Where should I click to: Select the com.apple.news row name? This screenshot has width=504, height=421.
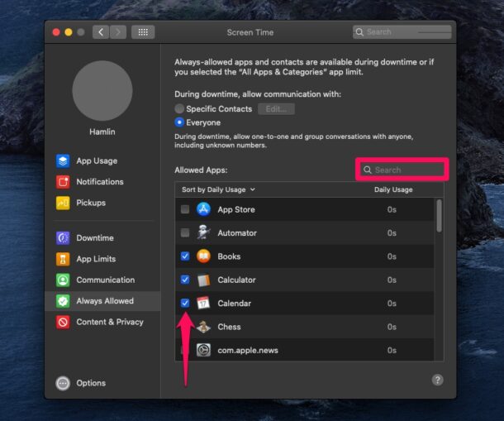(248, 350)
